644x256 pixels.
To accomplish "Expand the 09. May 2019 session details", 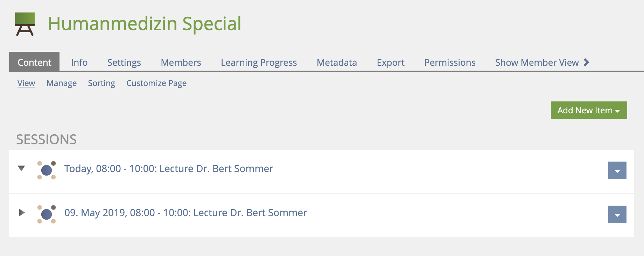I will click(21, 213).
